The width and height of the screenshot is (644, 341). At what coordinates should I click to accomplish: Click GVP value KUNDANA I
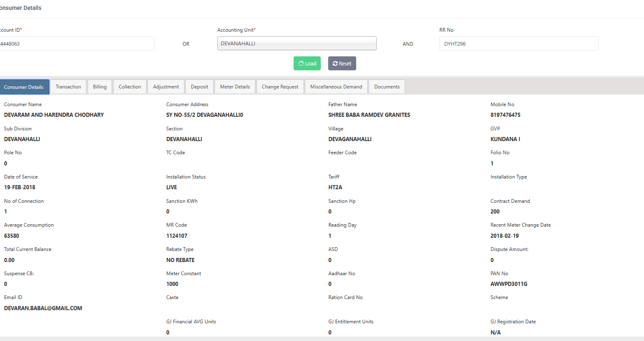[x=505, y=139]
